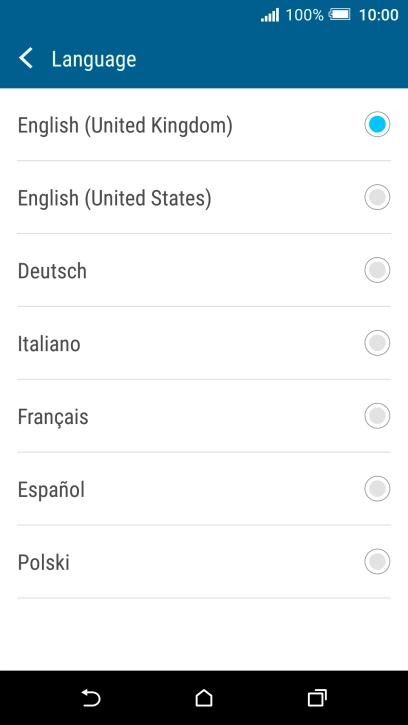Viewport: 408px width, 725px height.
Task: Tap the battery icon in status bar
Action: pyautogui.click(x=340, y=15)
